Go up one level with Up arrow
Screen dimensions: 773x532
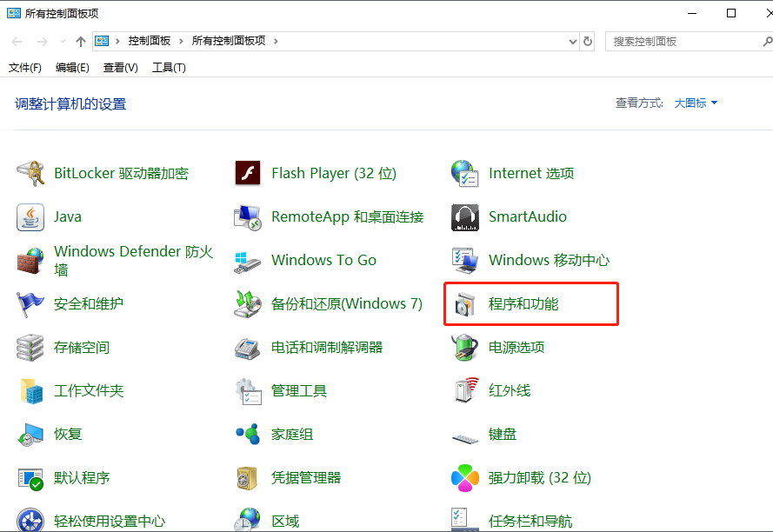[x=81, y=42]
